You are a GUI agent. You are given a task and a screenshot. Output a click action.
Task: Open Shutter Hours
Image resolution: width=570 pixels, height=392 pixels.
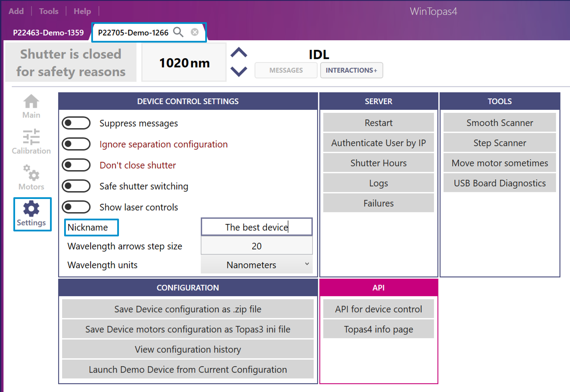[378, 163]
